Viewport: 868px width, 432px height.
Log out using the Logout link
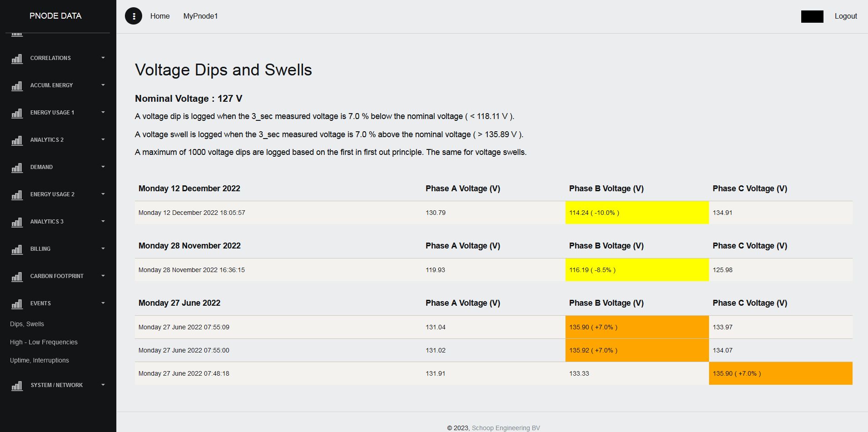coord(845,16)
